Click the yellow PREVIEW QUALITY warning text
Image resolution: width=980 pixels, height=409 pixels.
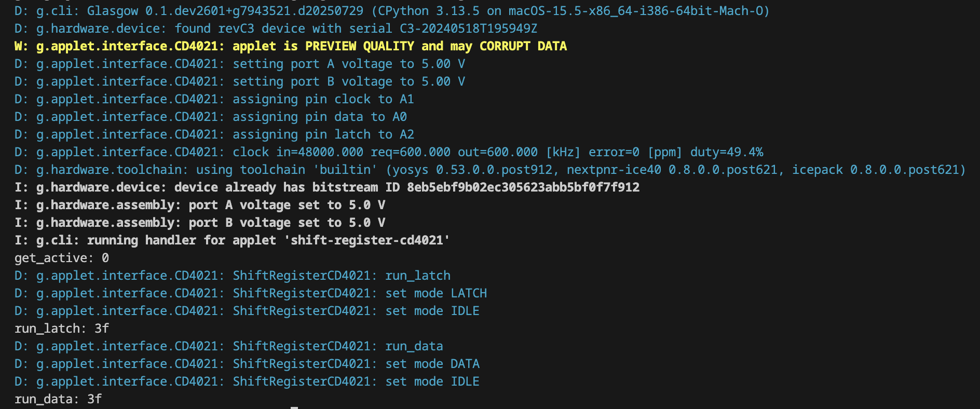click(359, 46)
